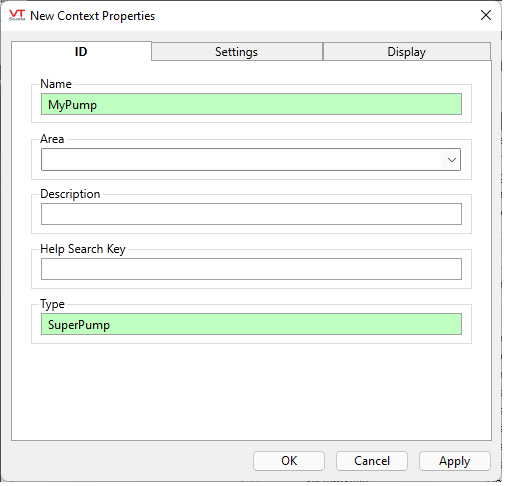Apply the changes with Apply button
Viewport: 505px width, 486px height.
[454, 461]
